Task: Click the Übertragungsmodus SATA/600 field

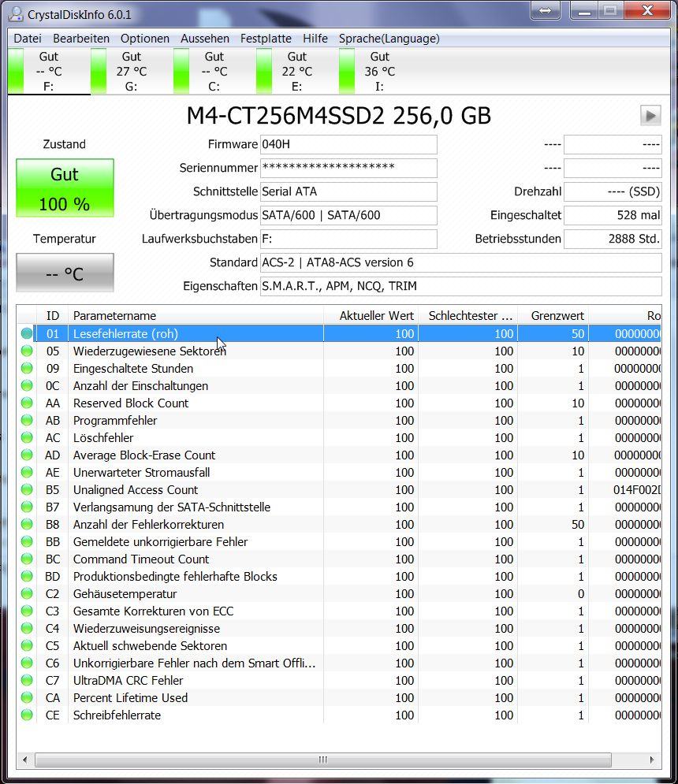Action: (348, 215)
